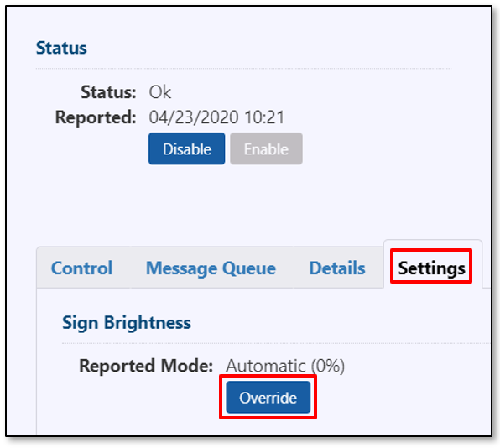
Task: Click the Override brightness button
Action: tap(268, 397)
